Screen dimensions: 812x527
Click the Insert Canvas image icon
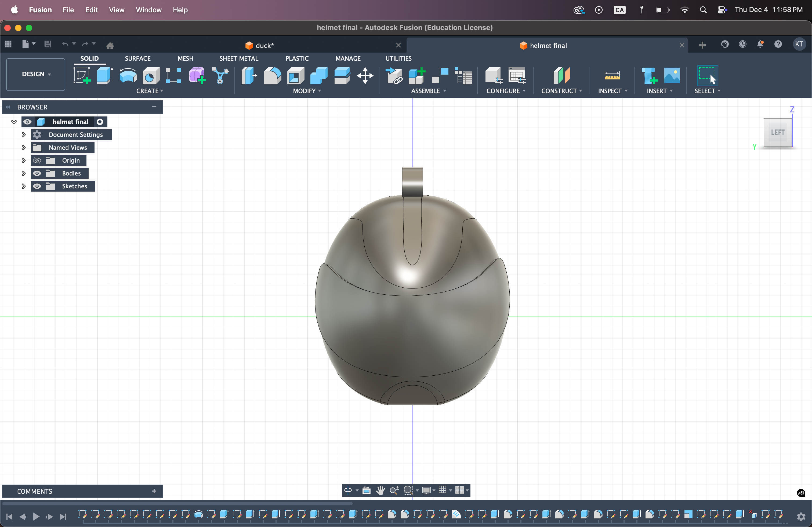(x=672, y=75)
